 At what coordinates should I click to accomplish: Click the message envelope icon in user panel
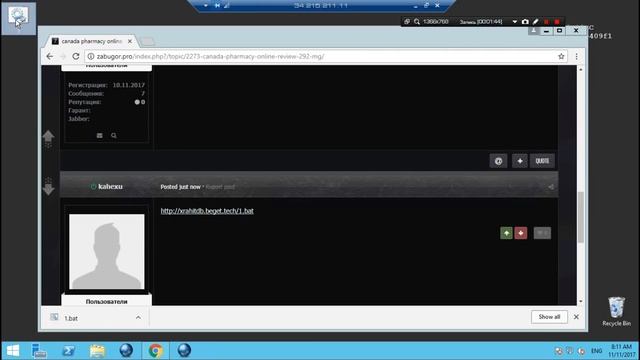(x=100, y=136)
